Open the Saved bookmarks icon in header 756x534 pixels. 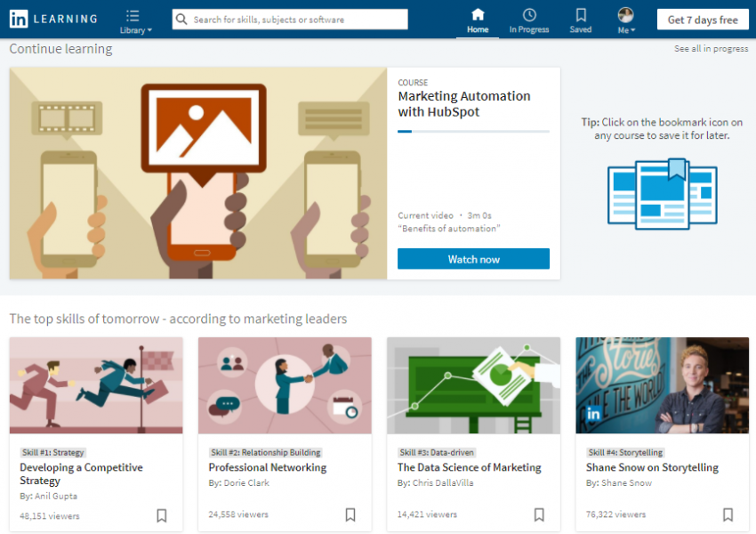(x=581, y=20)
